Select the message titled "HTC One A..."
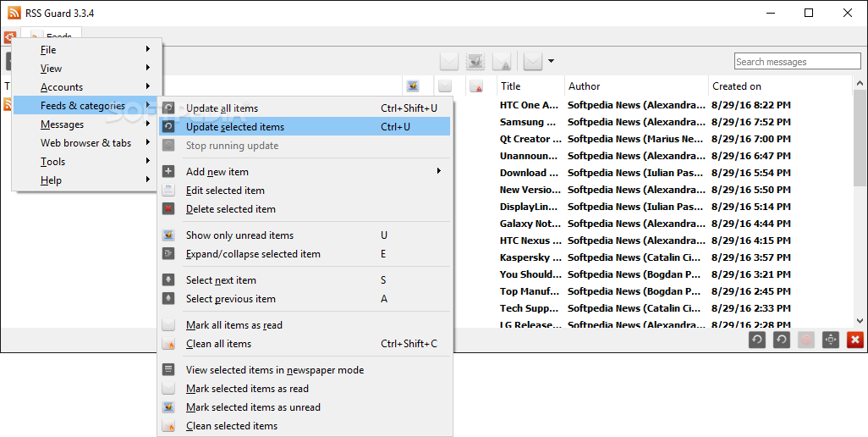The height and width of the screenshot is (437, 868). [x=529, y=105]
